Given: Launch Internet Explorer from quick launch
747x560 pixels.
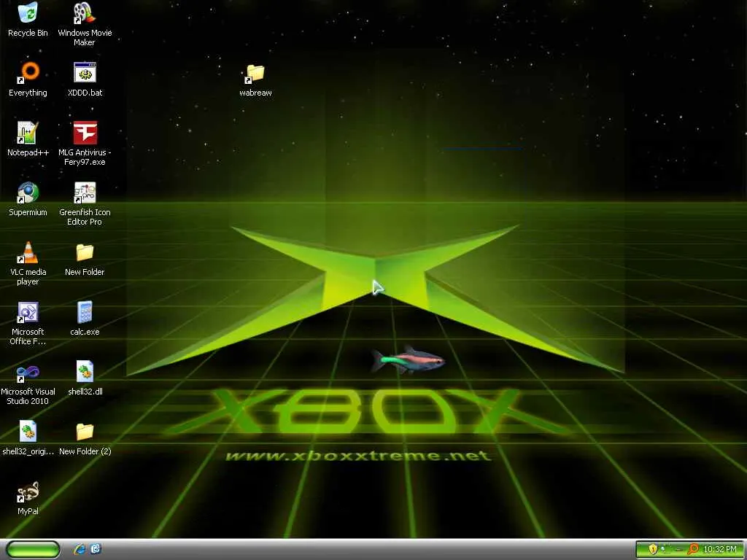Looking at the screenshot, I should pyautogui.click(x=80, y=550).
